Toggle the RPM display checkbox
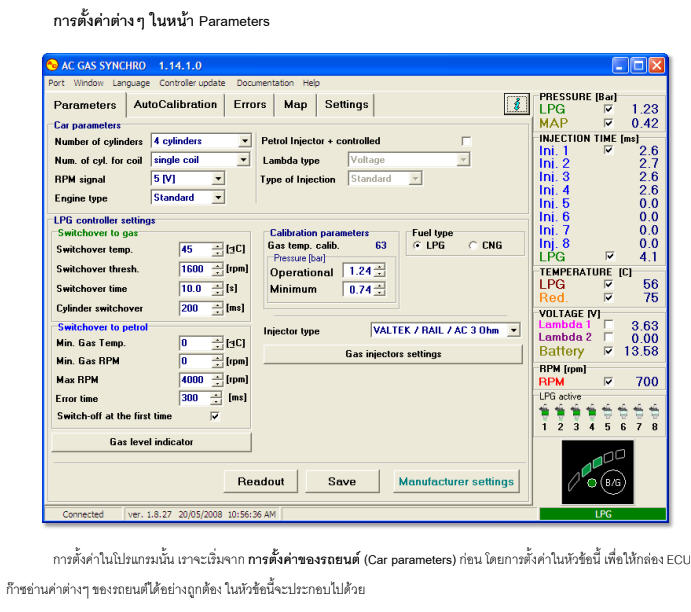Screen dimensions: 691x612 (x=609, y=381)
